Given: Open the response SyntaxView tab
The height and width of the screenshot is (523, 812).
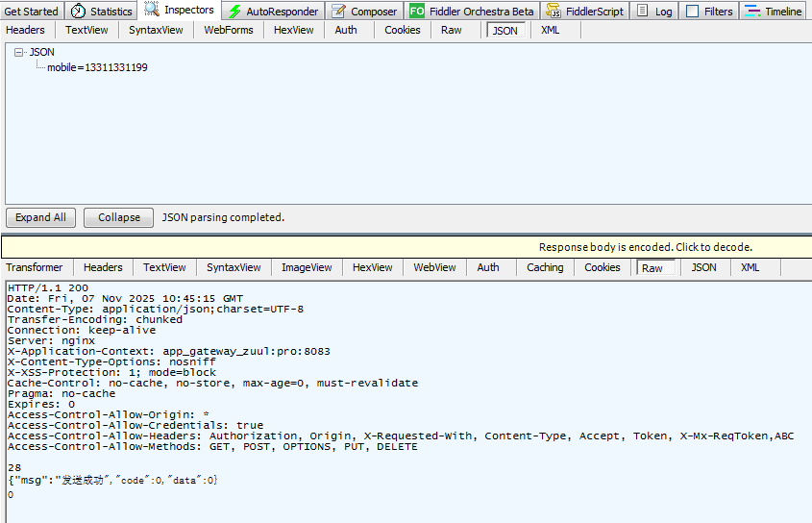Looking at the screenshot, I should [x=234, y=267].
